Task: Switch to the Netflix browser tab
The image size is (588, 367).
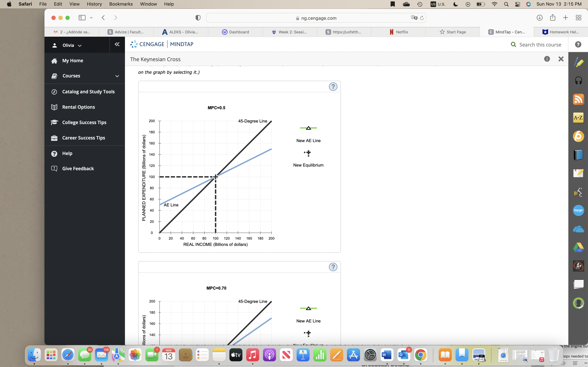Action: point(401,32)
